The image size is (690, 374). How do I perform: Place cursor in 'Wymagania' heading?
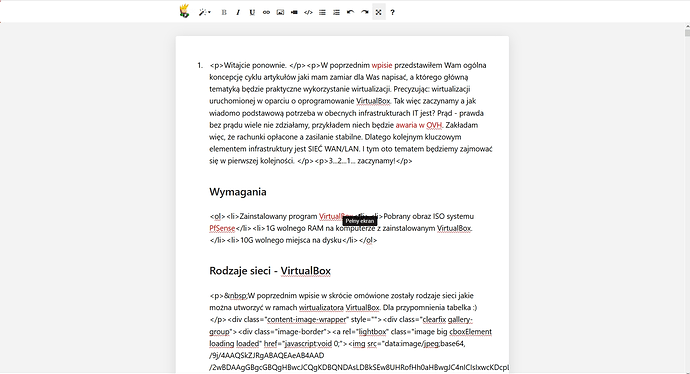238,192
